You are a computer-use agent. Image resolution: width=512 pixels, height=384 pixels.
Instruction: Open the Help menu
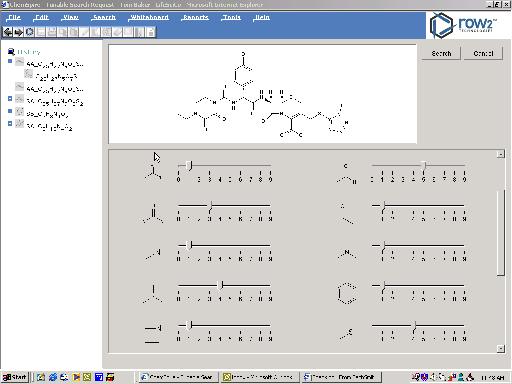[x=262, y=17]
